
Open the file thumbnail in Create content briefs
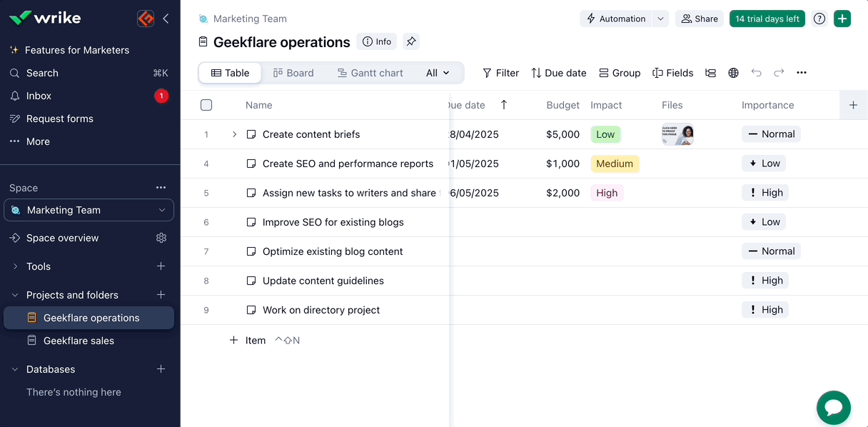(677, 134)
